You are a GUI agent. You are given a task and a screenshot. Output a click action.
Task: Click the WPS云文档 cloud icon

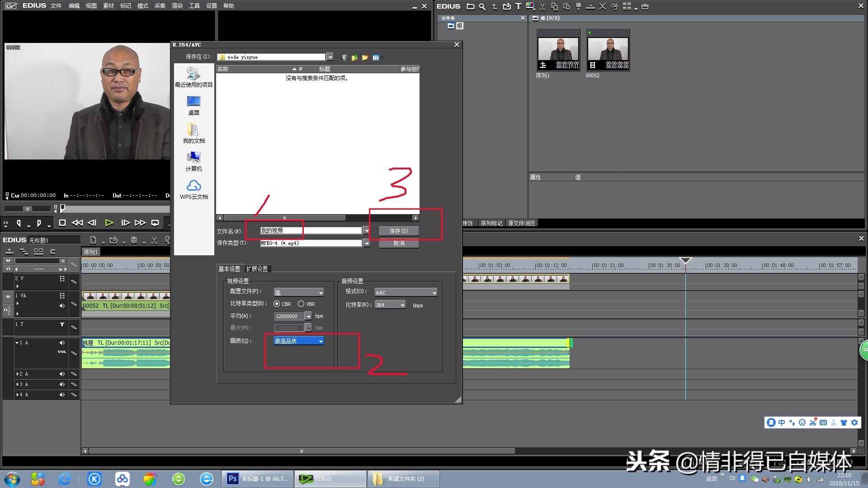coord(193,186)
